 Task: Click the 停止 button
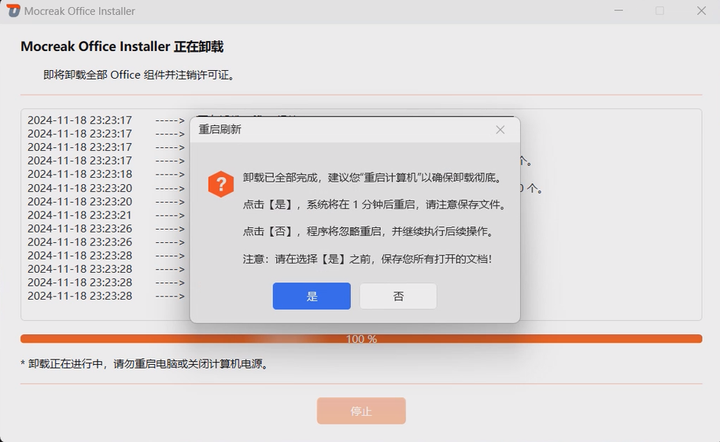361,411
